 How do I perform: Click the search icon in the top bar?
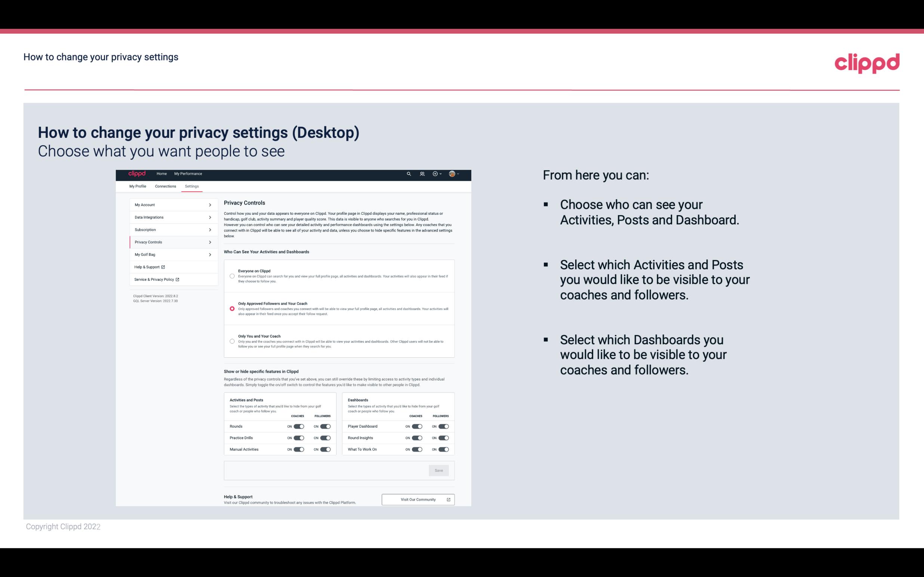[409, 174]
